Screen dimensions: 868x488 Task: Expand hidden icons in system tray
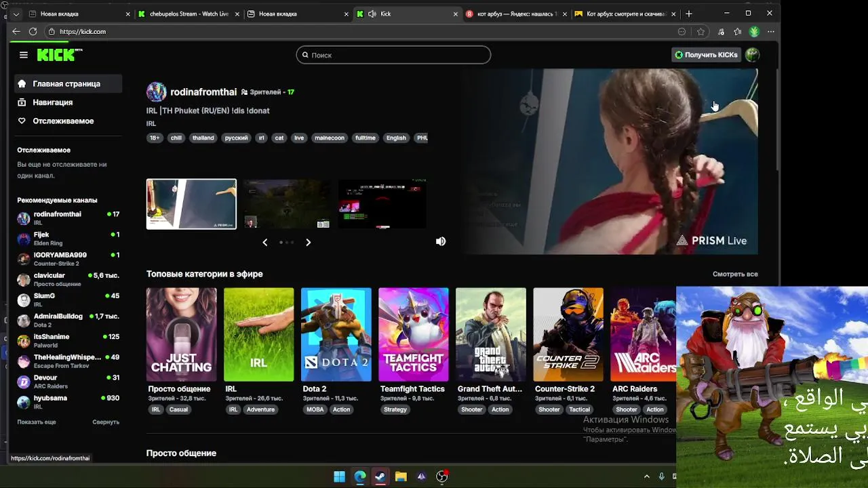tap(646, 476)
